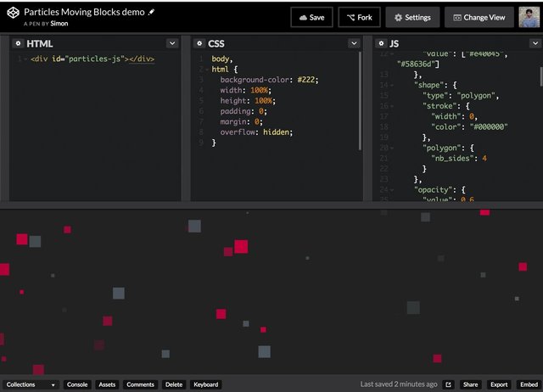Show Keyboard shortcuts
The width and height of the screenshot is (543, 392).
click(x=205, y=384)
